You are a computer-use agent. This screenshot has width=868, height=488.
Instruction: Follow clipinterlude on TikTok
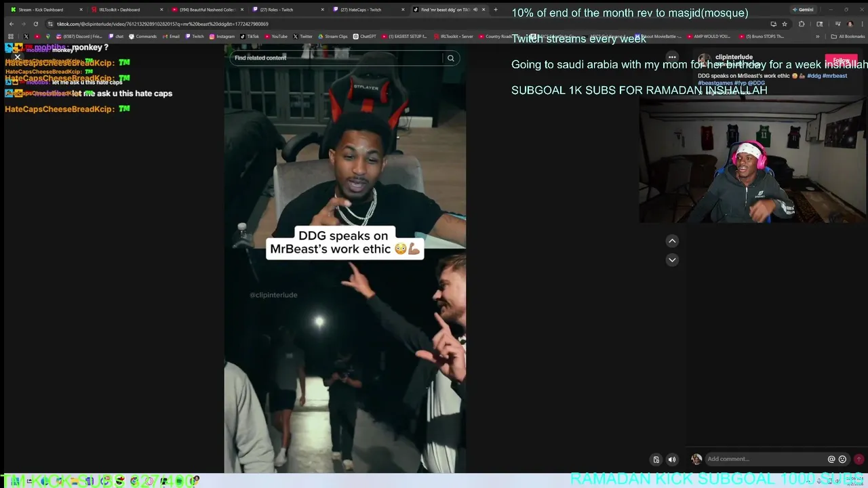[x=842, y=60]
